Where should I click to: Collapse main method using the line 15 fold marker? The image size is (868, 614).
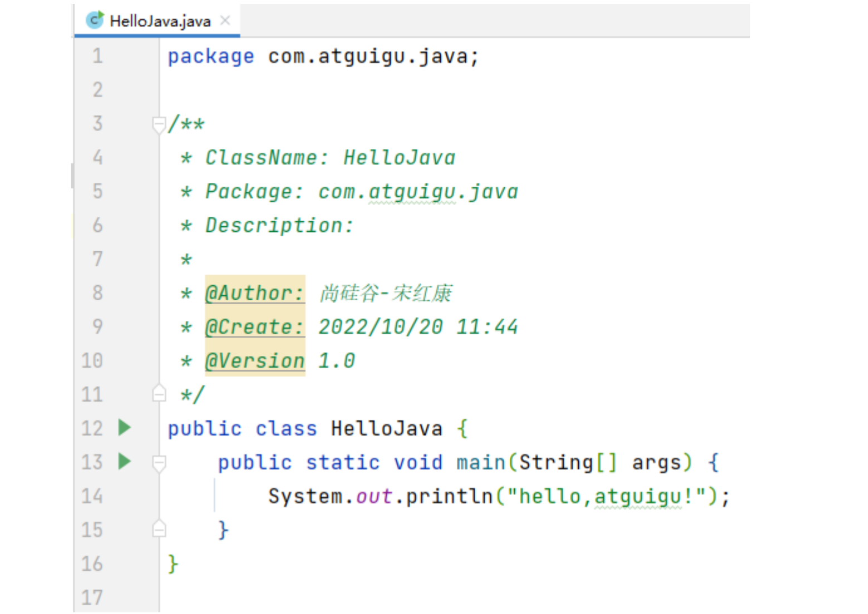pyautogui.click(x=159, y=528)
